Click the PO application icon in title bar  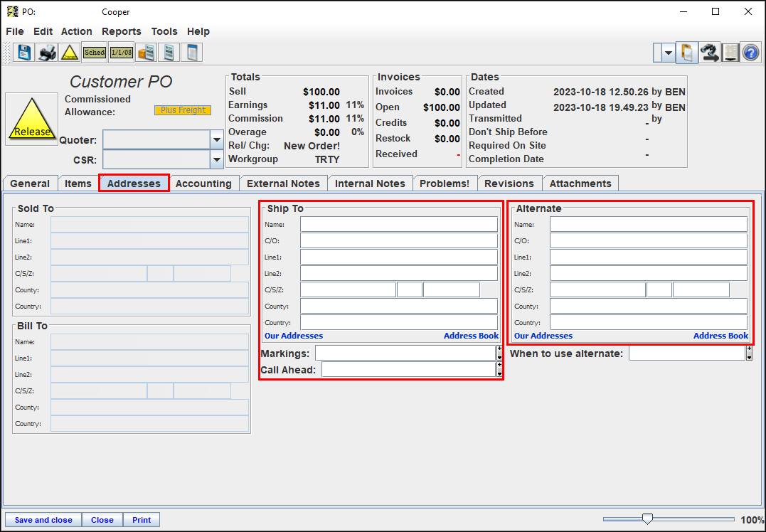pos(13,11)
